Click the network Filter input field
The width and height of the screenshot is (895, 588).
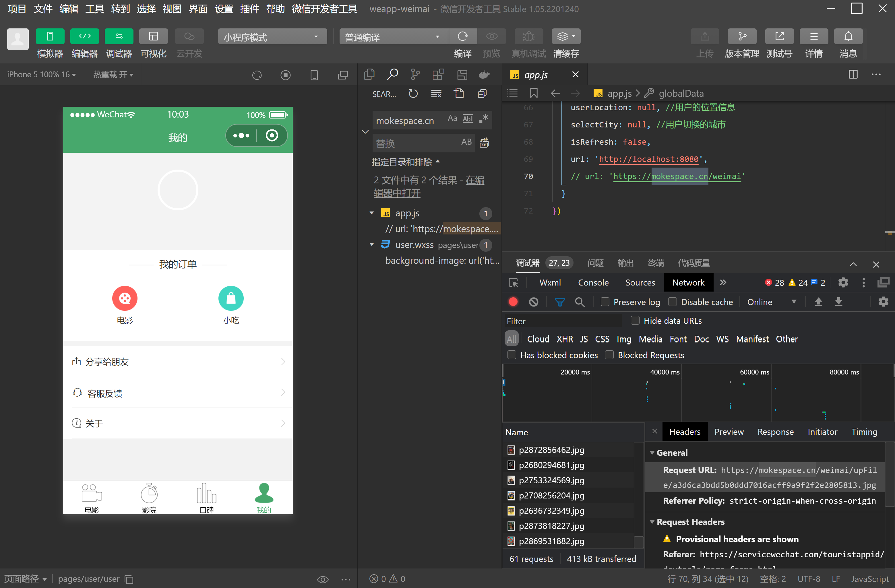[562, 321]
